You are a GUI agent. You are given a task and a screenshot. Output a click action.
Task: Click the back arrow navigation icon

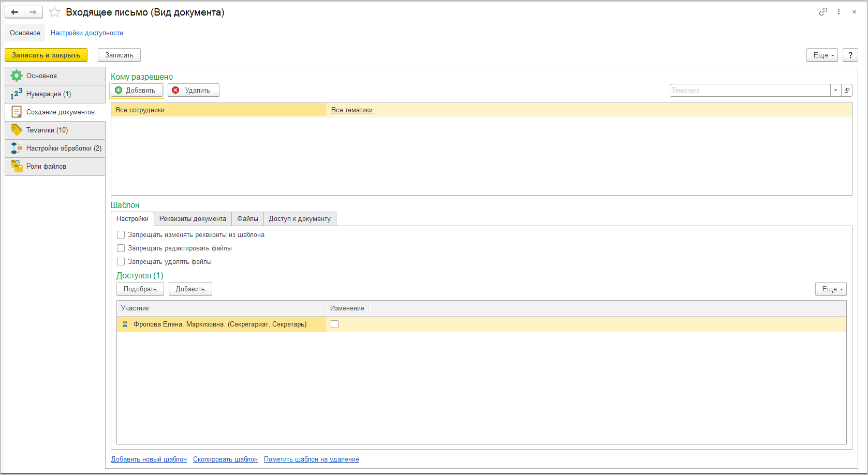point(14,12)
